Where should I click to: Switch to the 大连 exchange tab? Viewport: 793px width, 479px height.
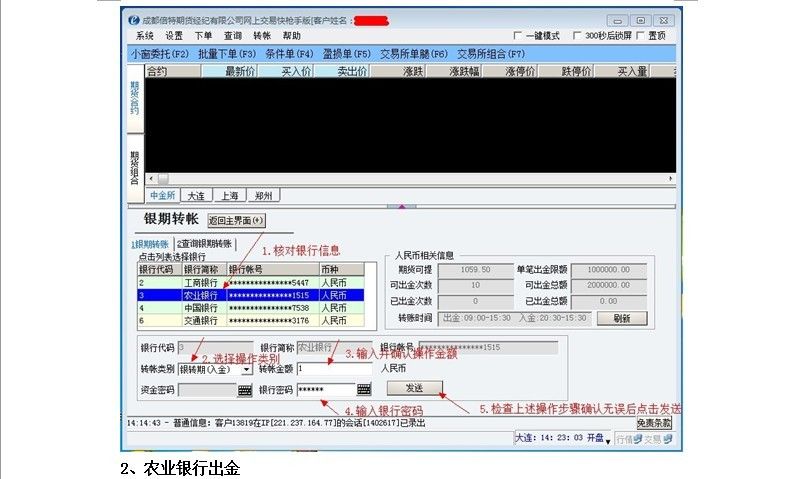[x=196, y=196]
